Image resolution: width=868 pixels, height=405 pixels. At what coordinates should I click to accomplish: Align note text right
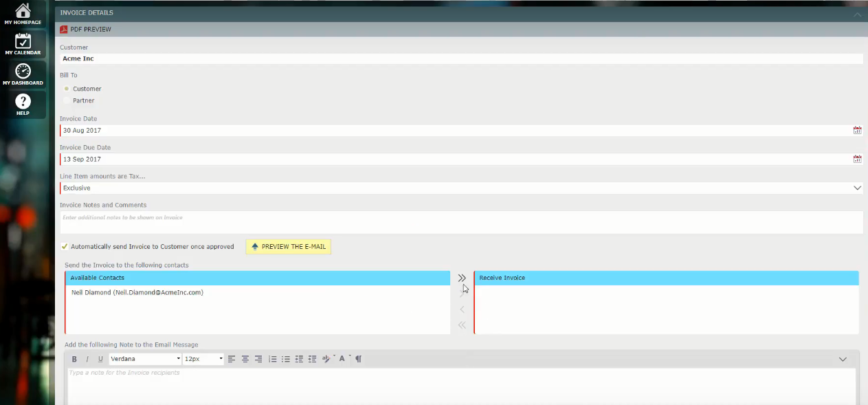coord(258,359)
